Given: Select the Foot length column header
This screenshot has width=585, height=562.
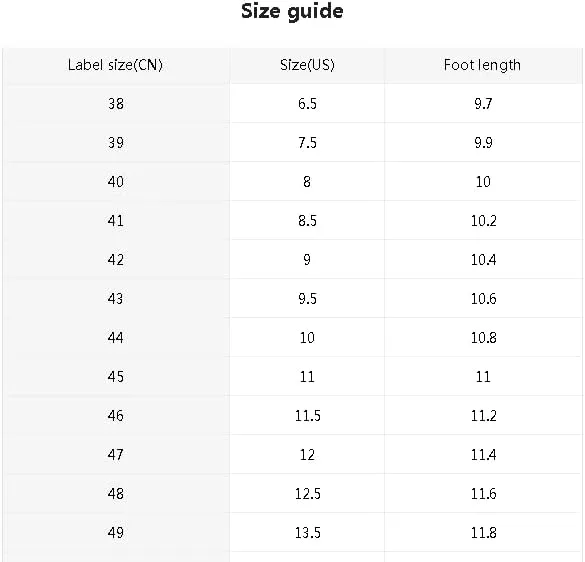Looking at the screenshot, I should click(x=482, y=65).
